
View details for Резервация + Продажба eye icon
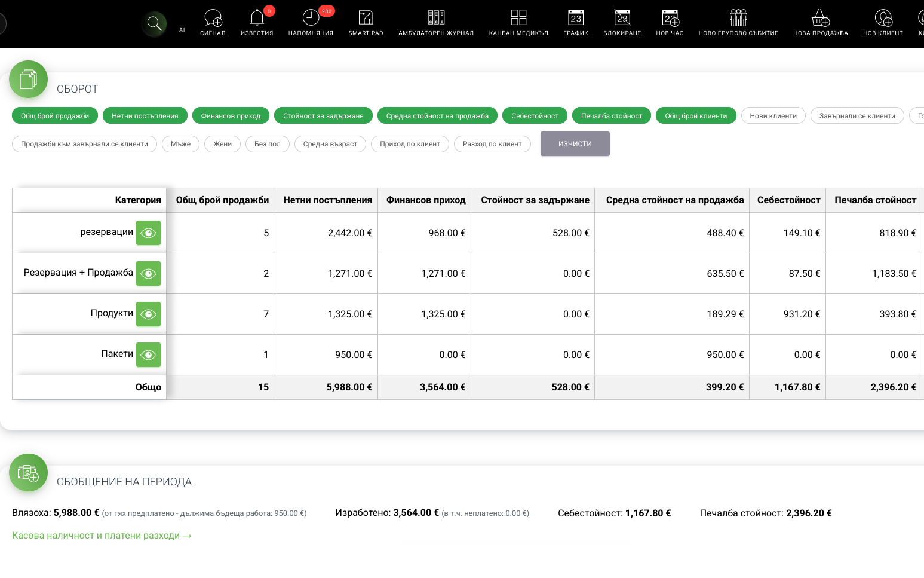[148, 274]
